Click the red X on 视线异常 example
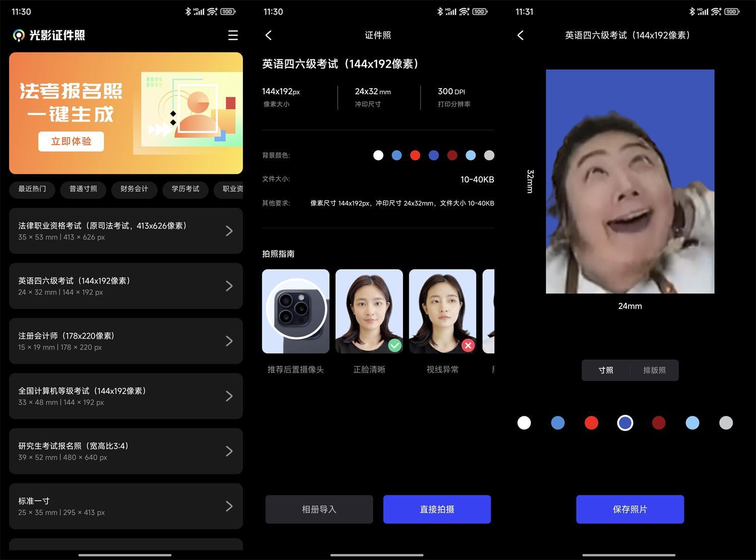Screen dimensions: 756x560 [468, 345]
